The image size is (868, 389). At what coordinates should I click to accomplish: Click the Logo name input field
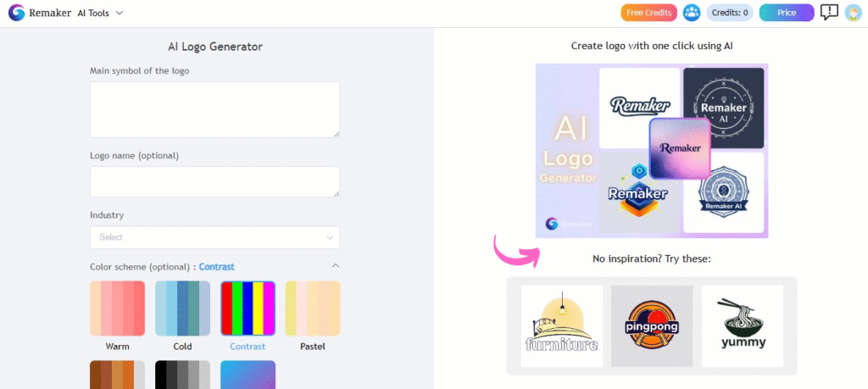pos(214,181)
